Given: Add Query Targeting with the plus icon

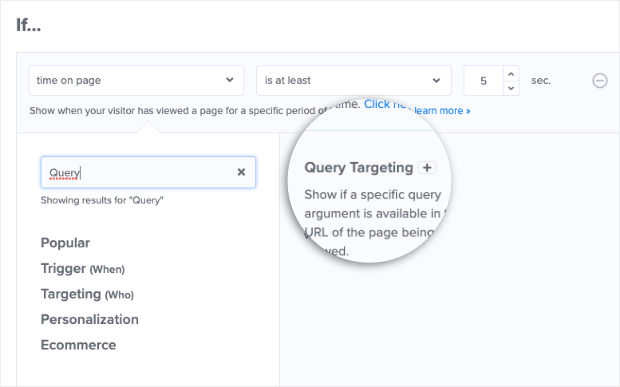Looking at the screenshot, I should coord(427,168).
